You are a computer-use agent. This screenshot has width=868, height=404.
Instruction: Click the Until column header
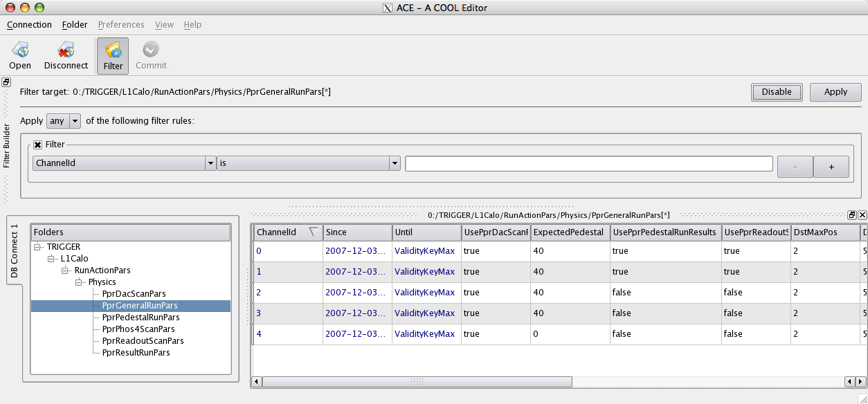tap(426, 232)
